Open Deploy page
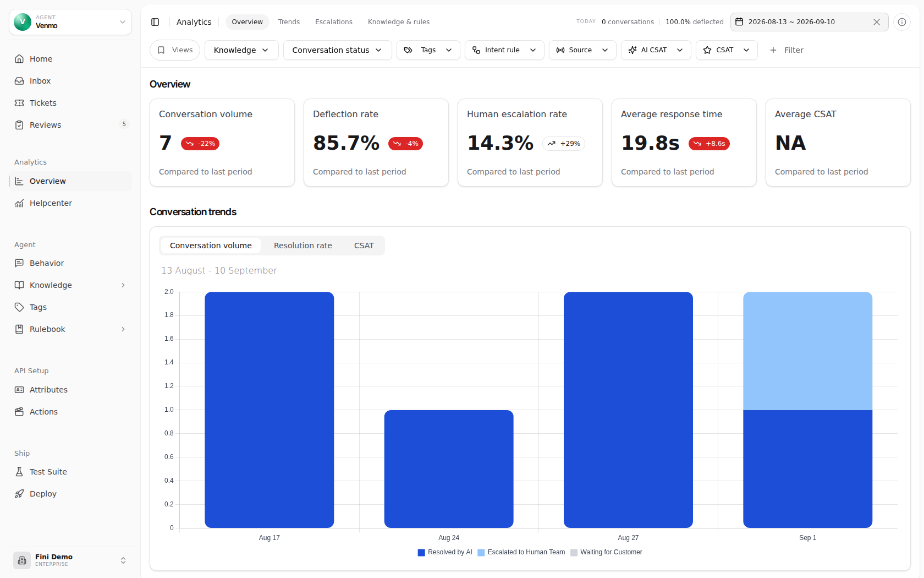This screenshot has width=924, height=578. (70, 494)
